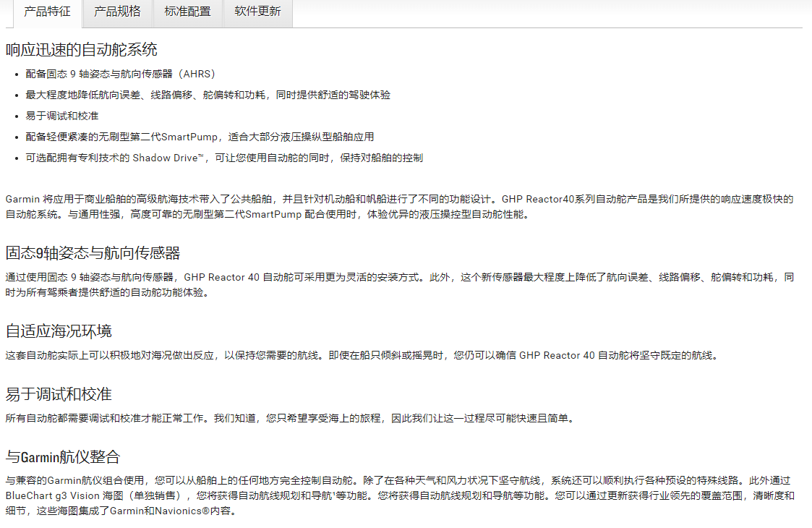Click the paragraph starting 这套自动舵实际上
812x528 pixels.
pos(362,355)
